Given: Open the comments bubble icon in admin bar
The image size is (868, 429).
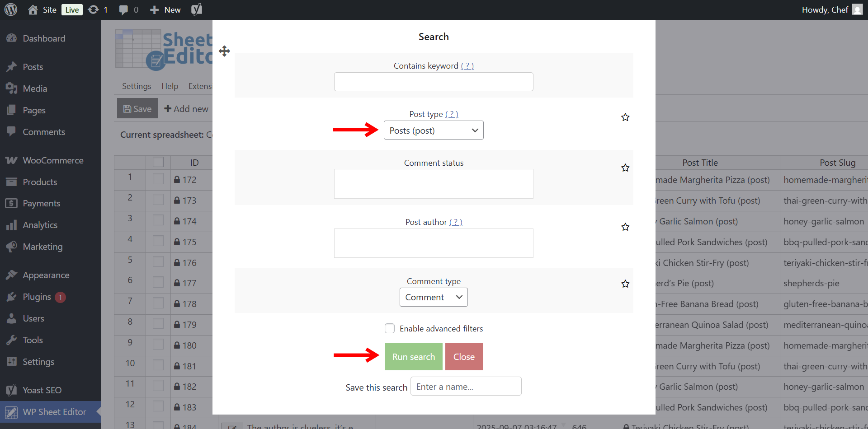Looking at the screenshot, I should (x=123, y=10).
